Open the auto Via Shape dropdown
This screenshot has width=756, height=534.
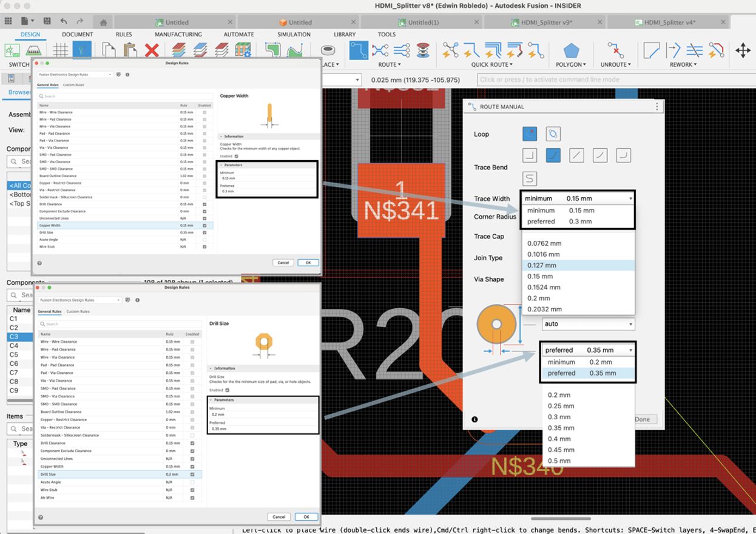(587, 324)
